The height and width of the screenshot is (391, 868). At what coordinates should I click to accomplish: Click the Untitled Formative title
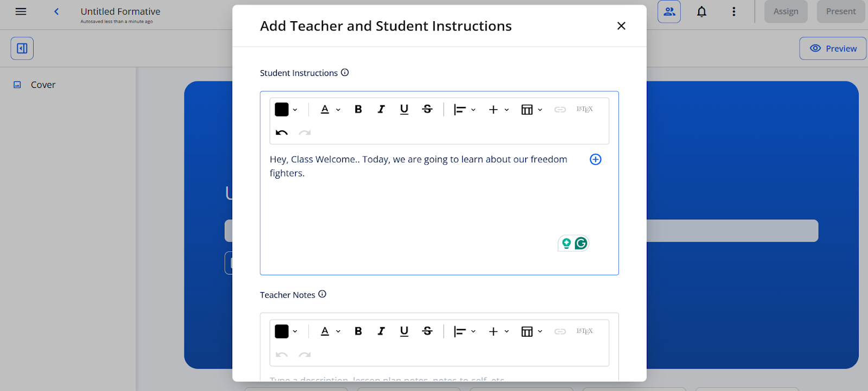120,11
